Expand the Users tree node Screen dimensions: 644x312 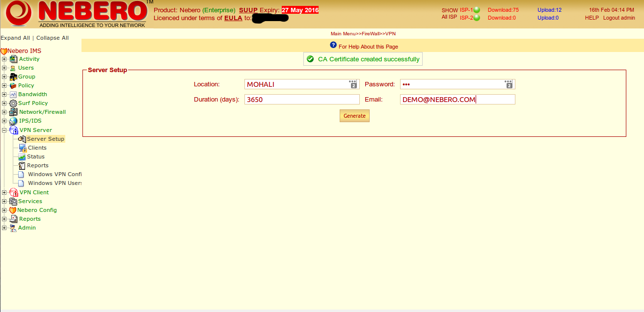pyautogui.click(x=4, y=68)
